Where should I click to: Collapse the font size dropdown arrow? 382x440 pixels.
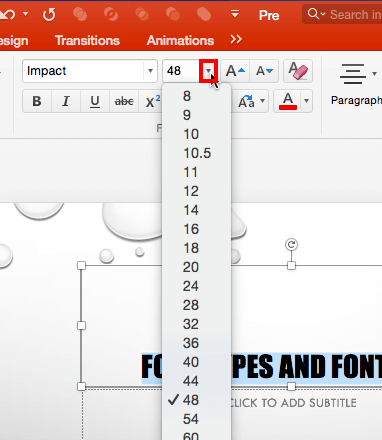[x=208, y=71]
